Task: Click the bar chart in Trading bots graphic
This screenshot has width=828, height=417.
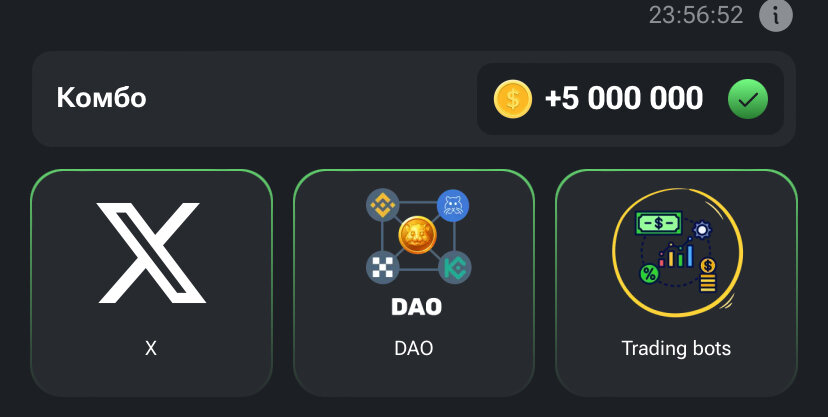Action: click(x=676, y=253)
